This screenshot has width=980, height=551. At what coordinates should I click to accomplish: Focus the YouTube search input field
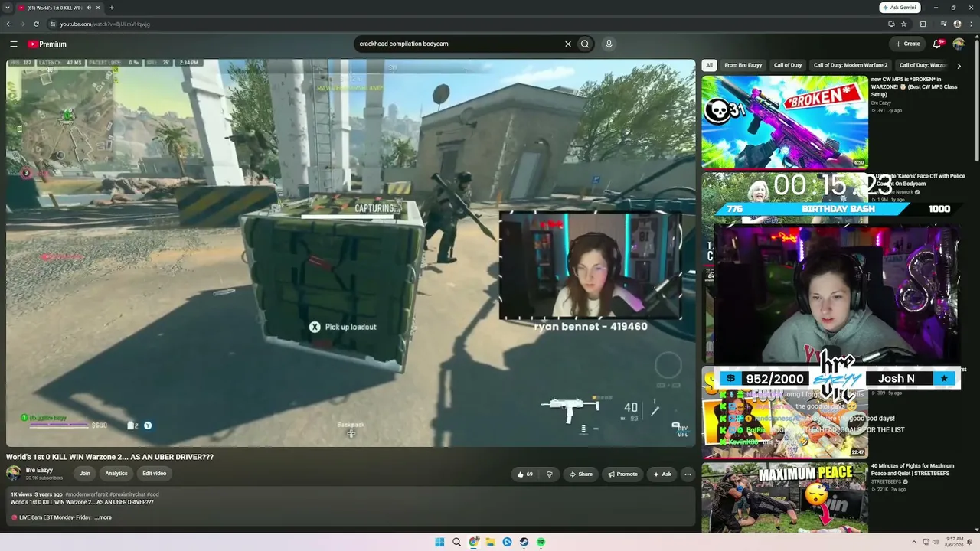(458, 44)
